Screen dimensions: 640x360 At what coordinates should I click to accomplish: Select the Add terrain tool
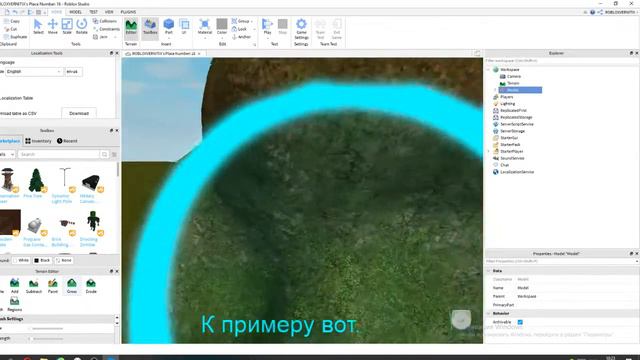pos(15,286)
